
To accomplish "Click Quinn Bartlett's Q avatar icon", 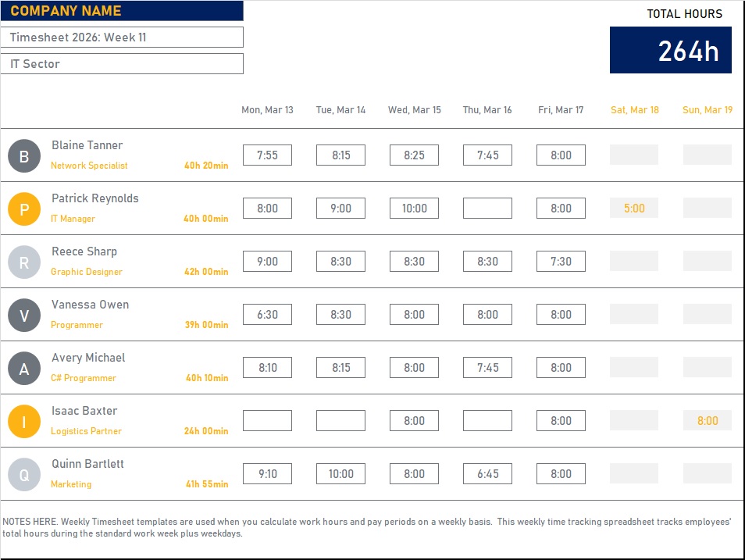I will click(24, 475).
